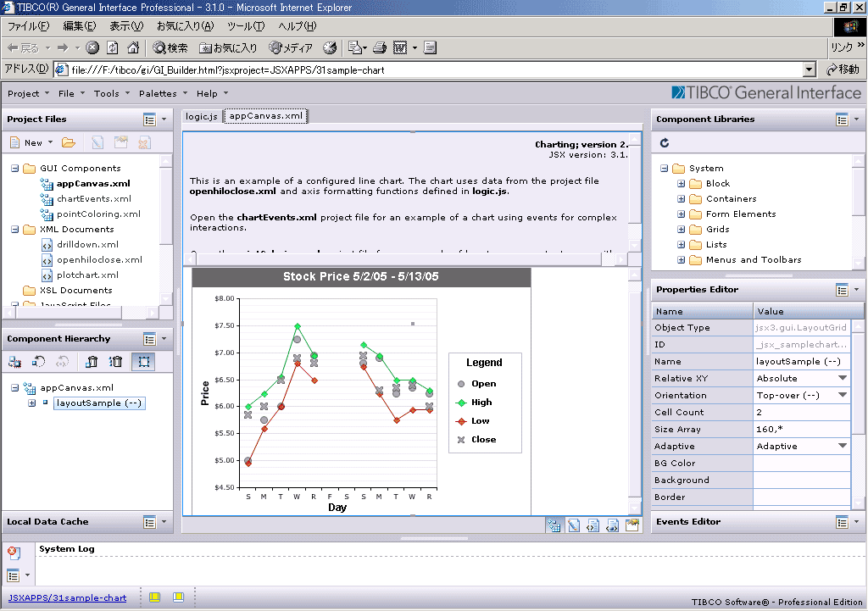Open the Component Libraries panel list-menu icon
868x611 pixels.
coord(842,119)
